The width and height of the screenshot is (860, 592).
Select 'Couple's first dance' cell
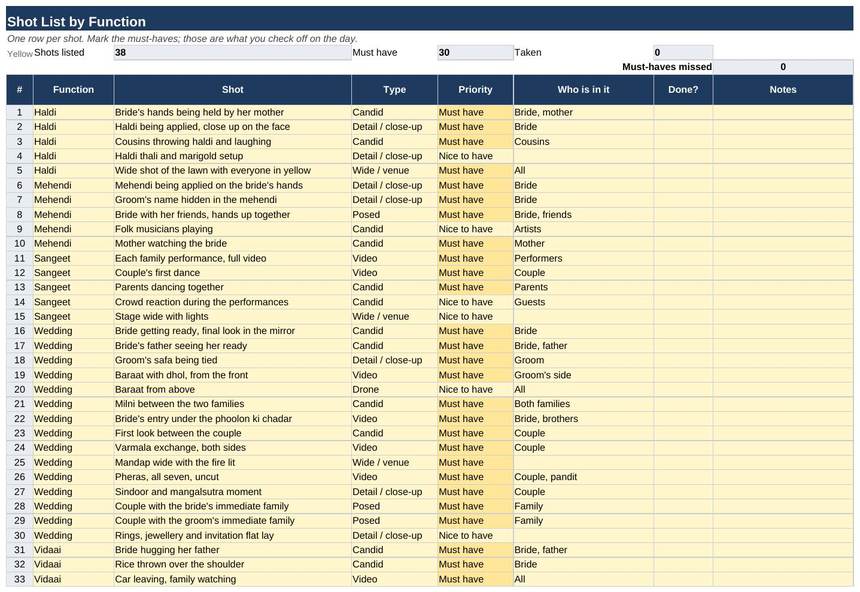(x=233, y=273)
